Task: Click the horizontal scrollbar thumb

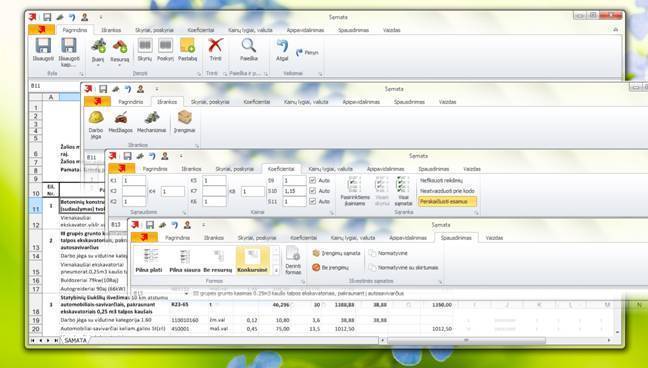Action: [466, 340]
